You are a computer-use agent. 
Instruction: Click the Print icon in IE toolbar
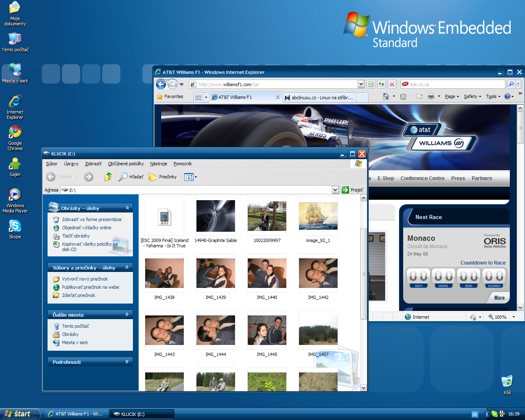[x=431, y=97]
